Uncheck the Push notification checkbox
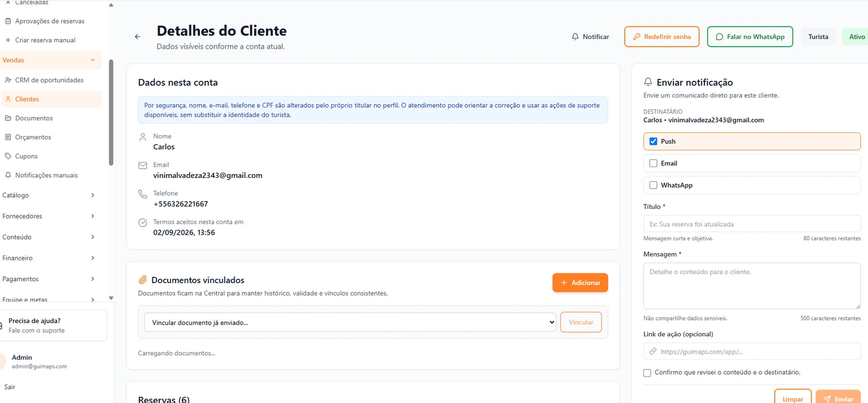 click(x=653, y=142)
